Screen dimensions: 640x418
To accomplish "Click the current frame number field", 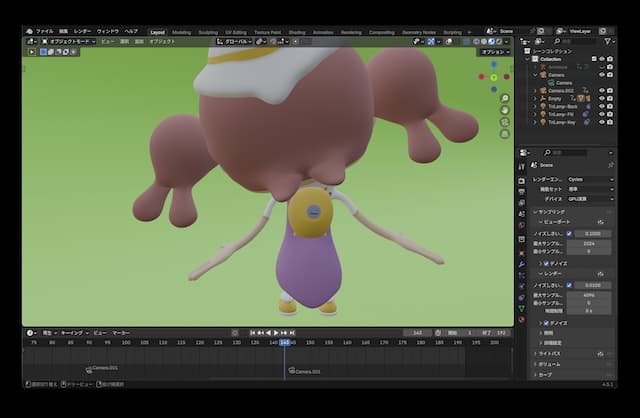I will (x=416, y=332).
